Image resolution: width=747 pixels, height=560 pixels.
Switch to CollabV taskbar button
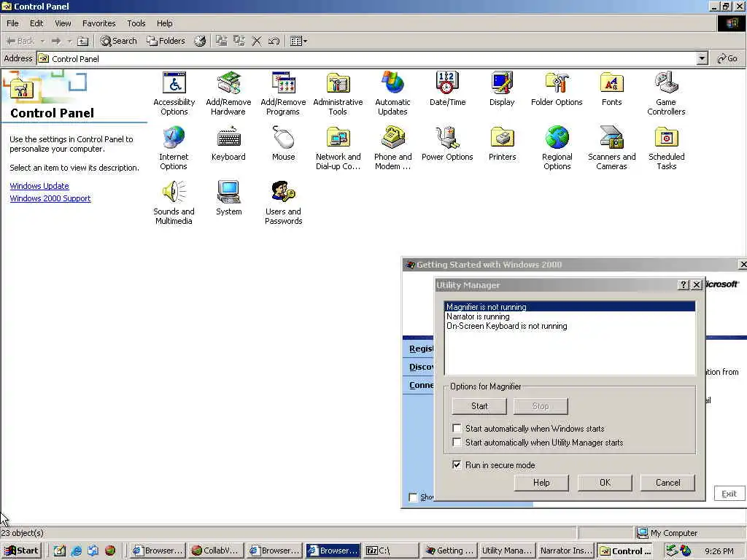216,551
